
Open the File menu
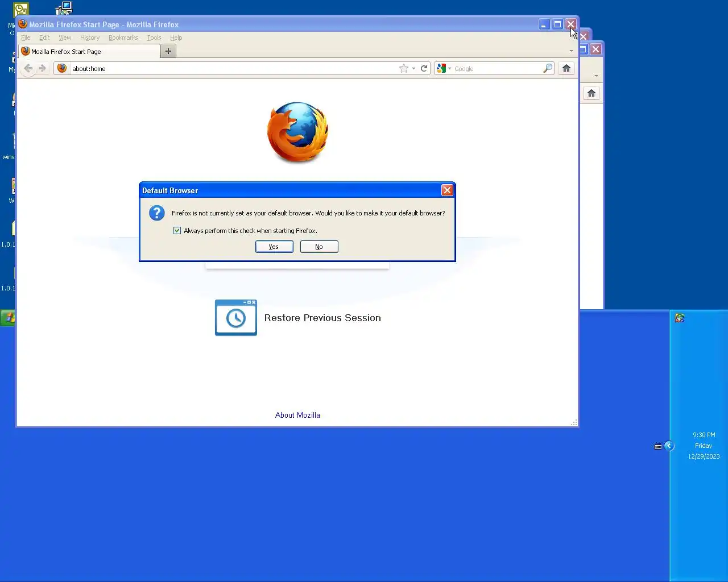pyautogui.click(x=26, y=38)
